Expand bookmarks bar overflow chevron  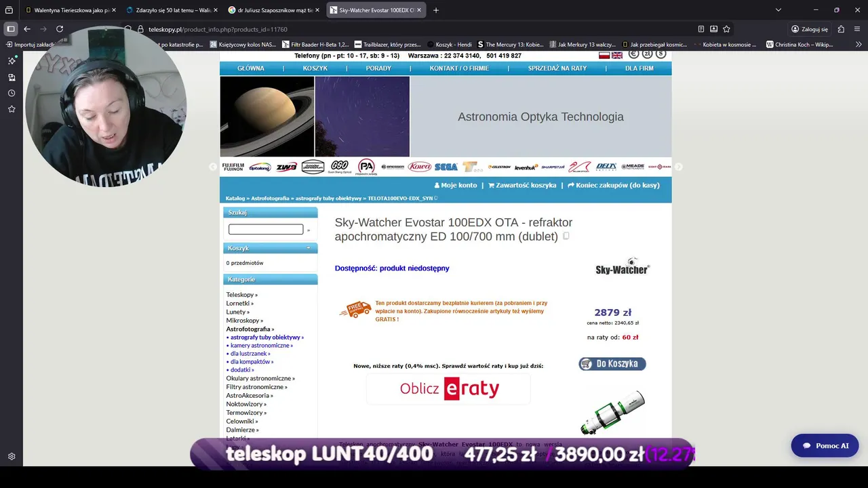click(859, 45)
